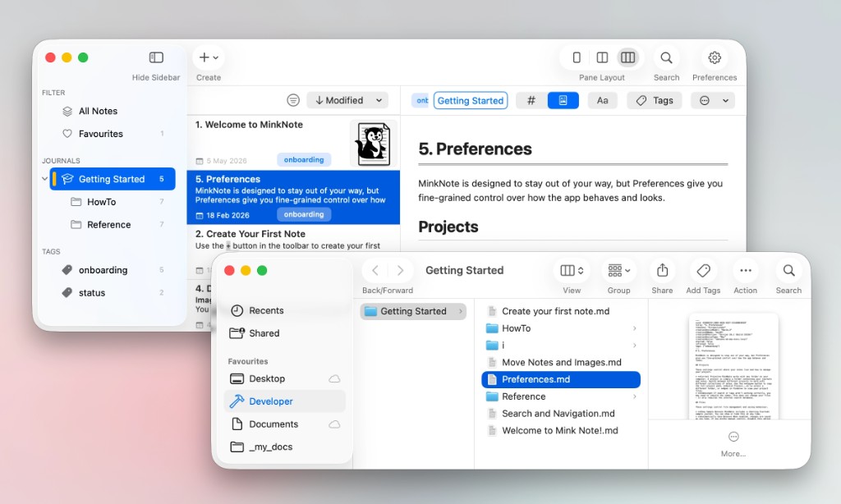This screenshot has width=841, height=504.
Task: Switch to three-pane layout
Action: point(627,57)
